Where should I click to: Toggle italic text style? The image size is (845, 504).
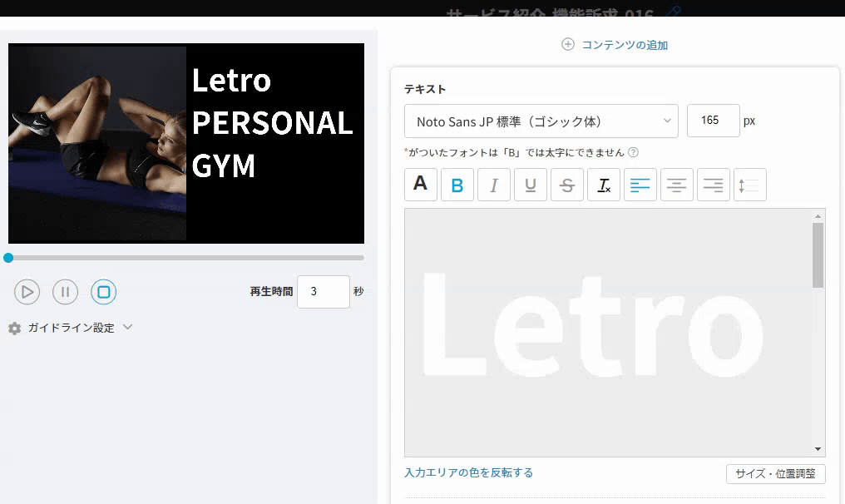coord(494,185)
